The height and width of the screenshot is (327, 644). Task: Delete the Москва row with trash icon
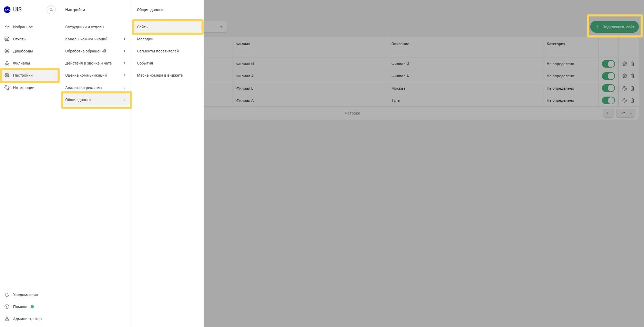632,88
